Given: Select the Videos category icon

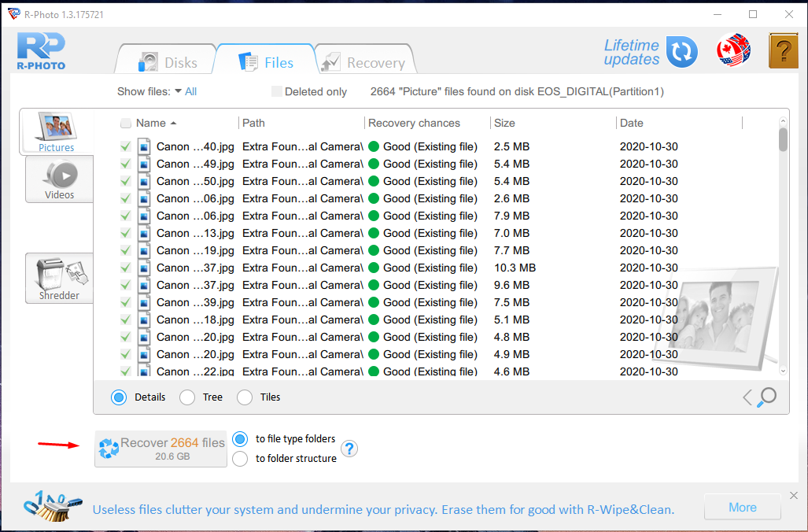Looking at the screenshot, I should pyautogui.click(x=59, y=179).
